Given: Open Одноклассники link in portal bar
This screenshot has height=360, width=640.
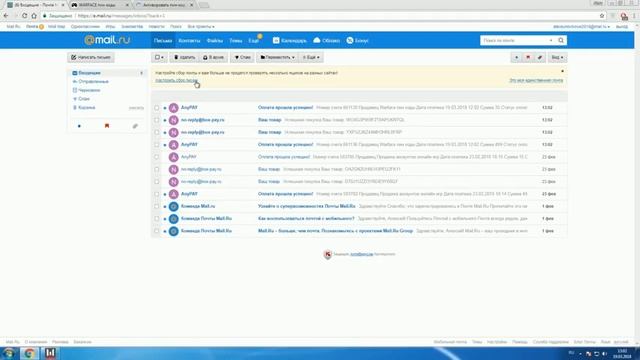Looking at the screenshot, I should (x=85, y=27).
